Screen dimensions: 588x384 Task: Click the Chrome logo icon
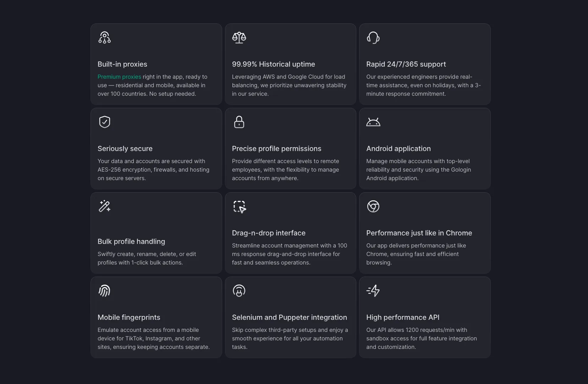373,206
